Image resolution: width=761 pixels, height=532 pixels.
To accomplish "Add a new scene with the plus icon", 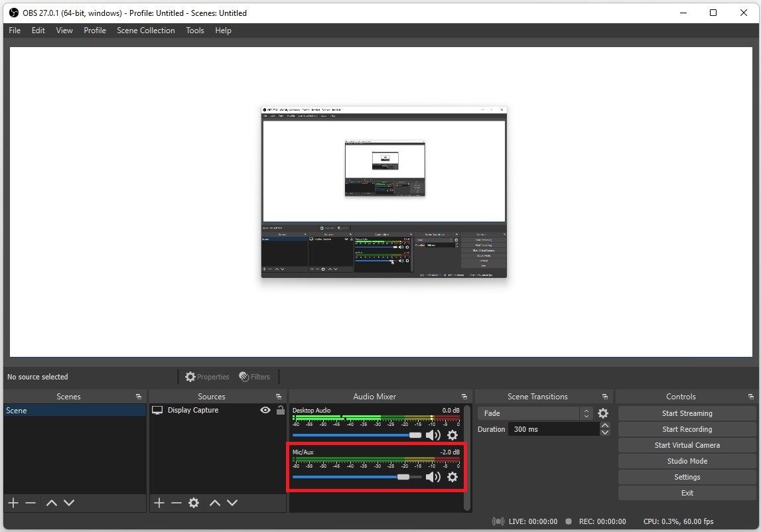I will pyautogui.click(x=13, y=503).
